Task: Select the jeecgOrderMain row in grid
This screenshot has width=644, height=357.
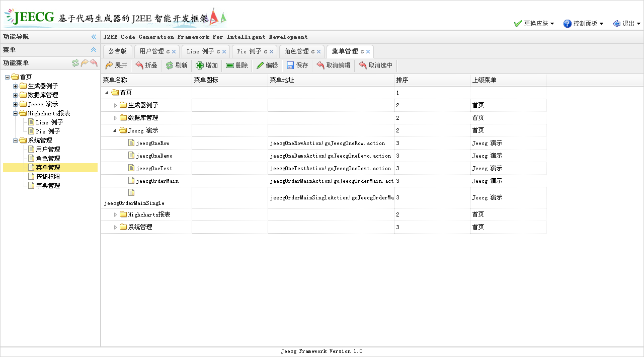Action: 324,181
